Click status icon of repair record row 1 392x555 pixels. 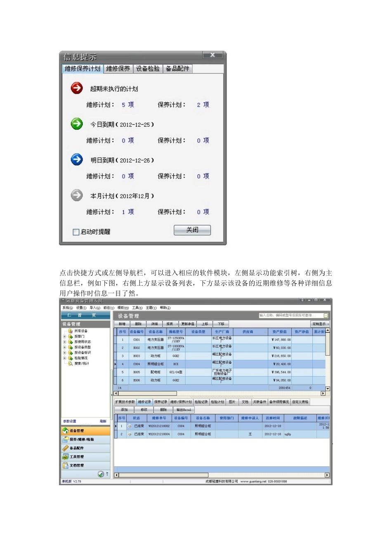coord(130,426)
